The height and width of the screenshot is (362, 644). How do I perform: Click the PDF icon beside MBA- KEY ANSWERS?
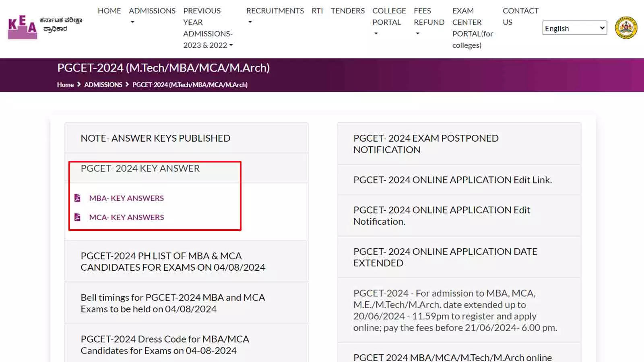point(77,198)
